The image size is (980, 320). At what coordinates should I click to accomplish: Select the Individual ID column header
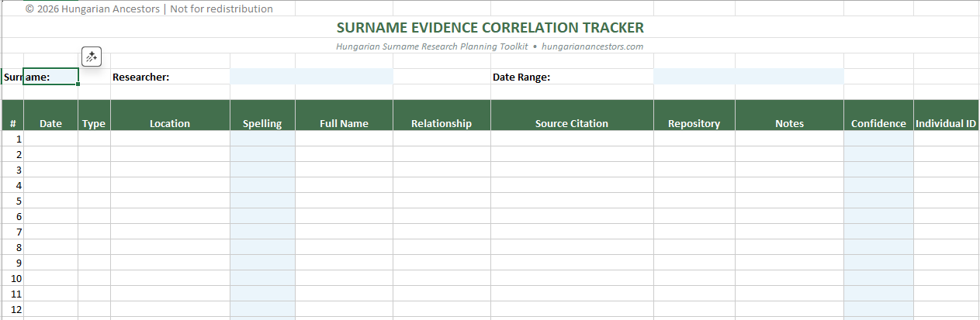click(946, 123)
